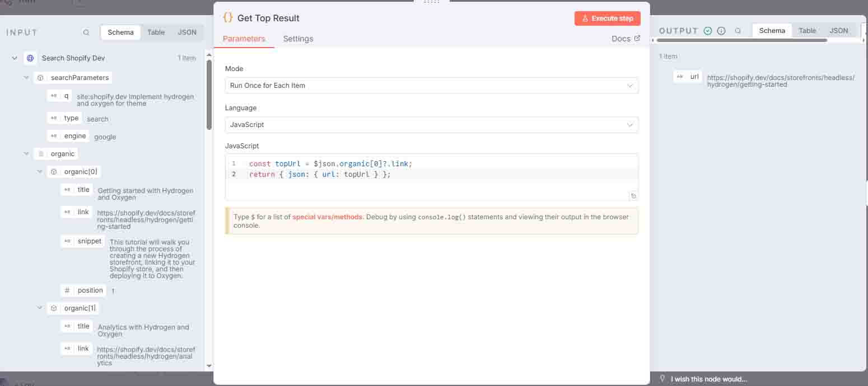The image size is (868, 386).
Task: Click inside the JavaScript code editor
Action: [431, 185]
